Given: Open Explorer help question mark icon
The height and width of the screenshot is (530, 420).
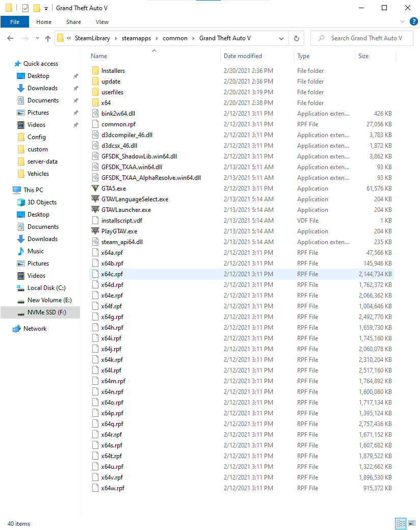Looking at the screenshot, I should pos(413,21).
